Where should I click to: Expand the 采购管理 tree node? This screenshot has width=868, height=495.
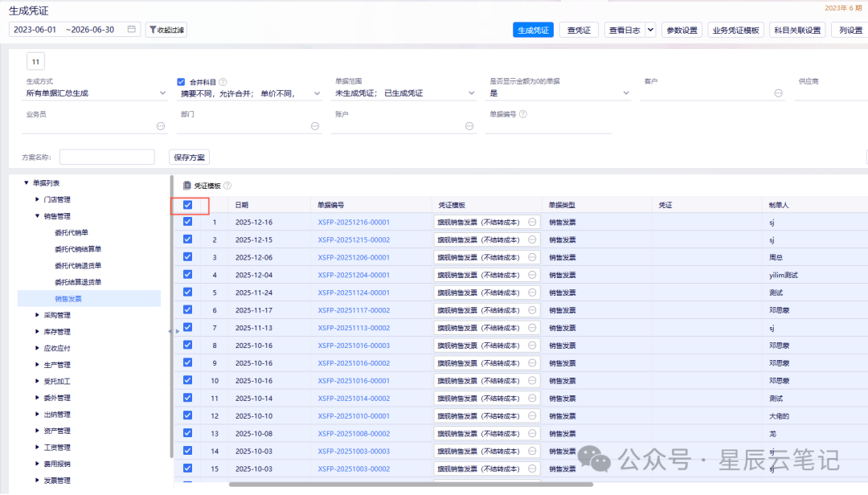[37, 315]
